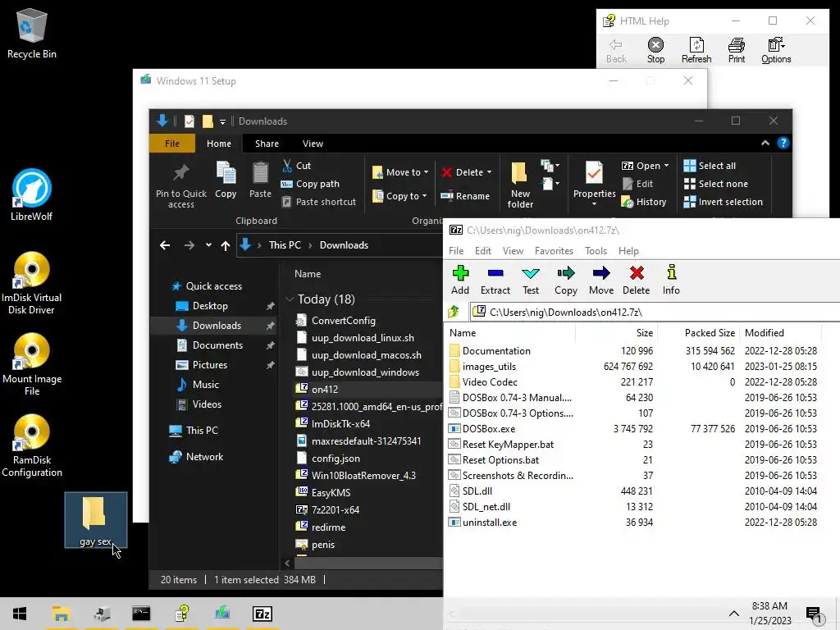Click the Explorer help question mark icon

783,143
